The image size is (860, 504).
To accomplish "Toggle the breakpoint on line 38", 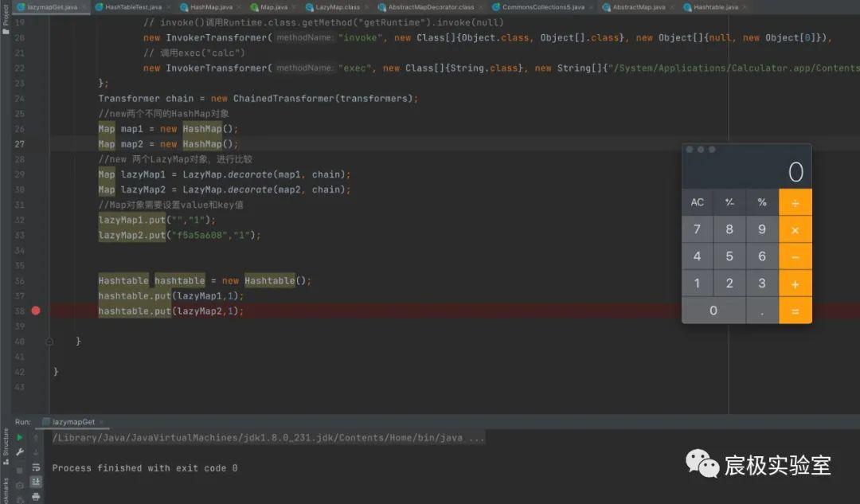I will click(x=36, y=311).
